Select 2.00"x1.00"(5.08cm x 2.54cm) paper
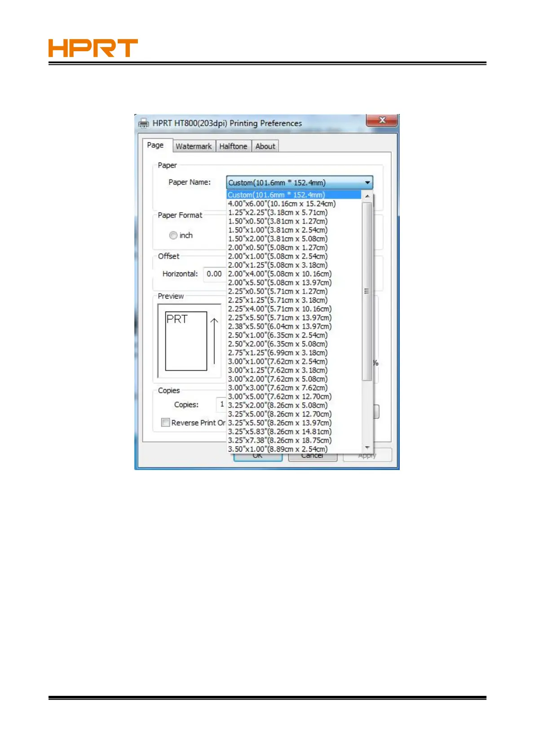Viewport: 535px width, 756px height. click(294, 256)
